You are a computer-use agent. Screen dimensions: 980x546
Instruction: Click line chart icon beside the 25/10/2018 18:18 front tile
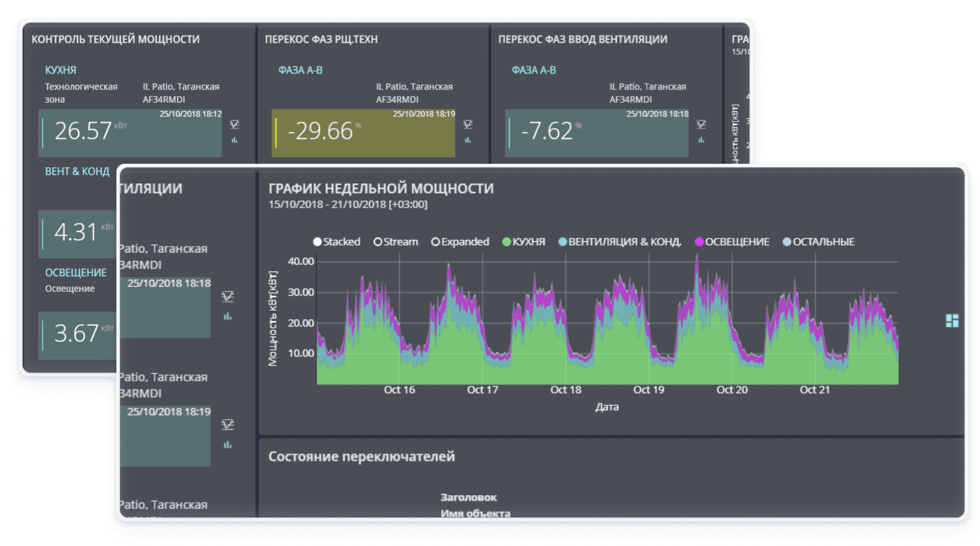(227, 296)
